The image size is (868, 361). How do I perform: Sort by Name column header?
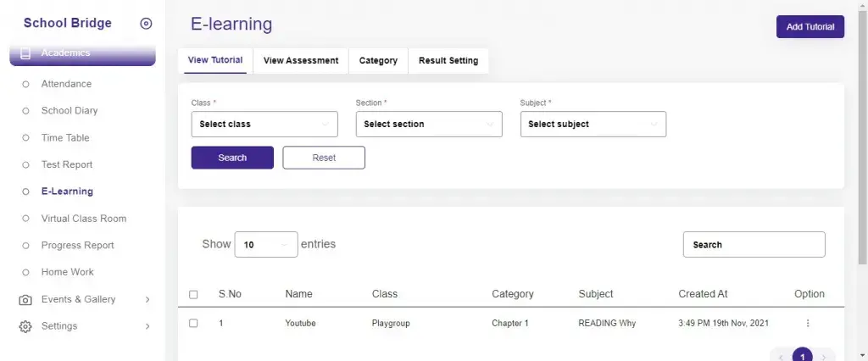[299, 294]
